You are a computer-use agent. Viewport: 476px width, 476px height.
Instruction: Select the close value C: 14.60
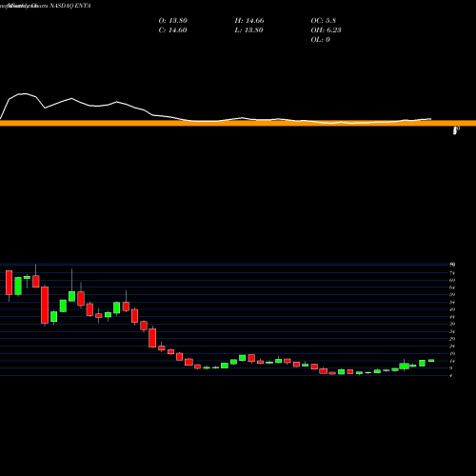tap(172, 30)
